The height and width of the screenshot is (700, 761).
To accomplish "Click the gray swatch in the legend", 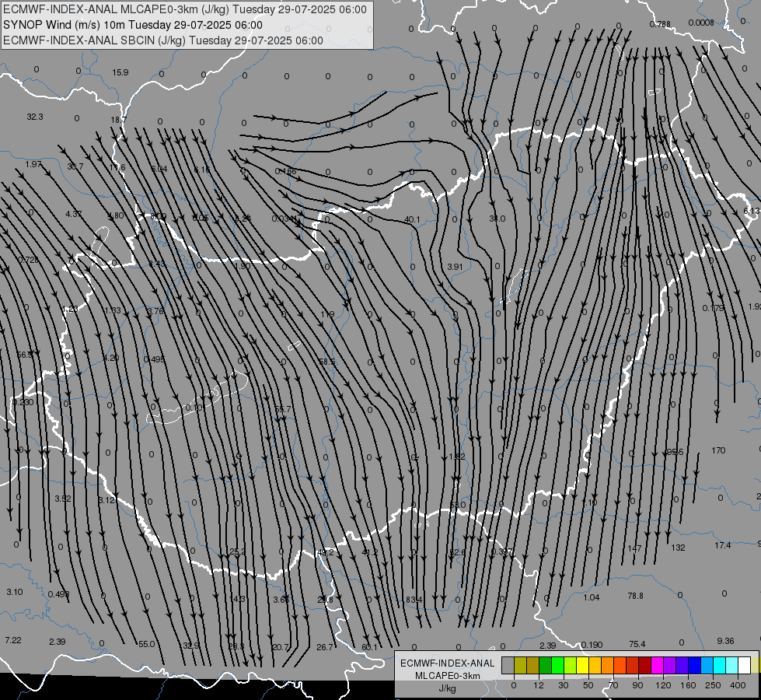I will pyautogui.click(x=508, y=665).
